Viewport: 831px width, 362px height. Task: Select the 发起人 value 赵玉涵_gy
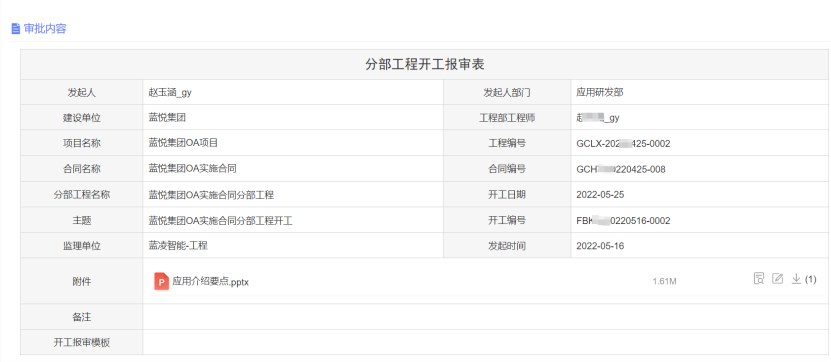170,93
